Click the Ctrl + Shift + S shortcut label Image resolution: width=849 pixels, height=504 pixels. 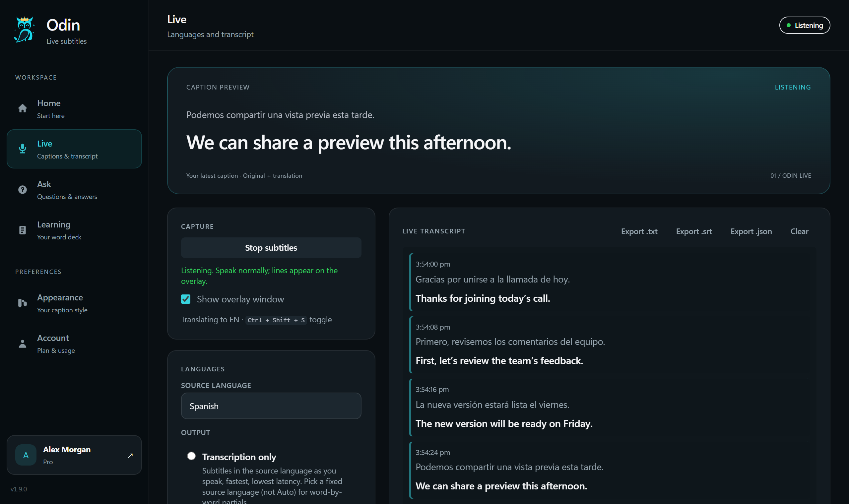tap(276, 320)
